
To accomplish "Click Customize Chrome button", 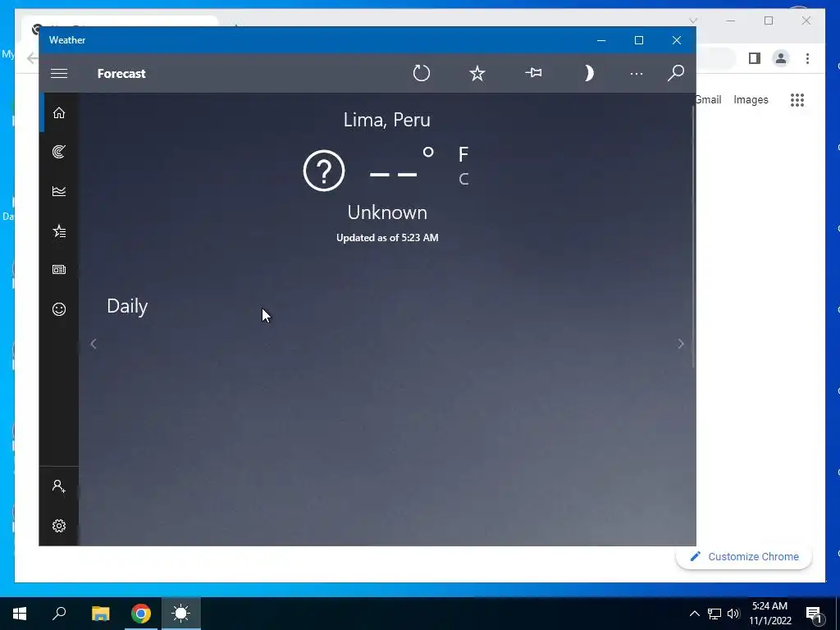I will (744, 557).
